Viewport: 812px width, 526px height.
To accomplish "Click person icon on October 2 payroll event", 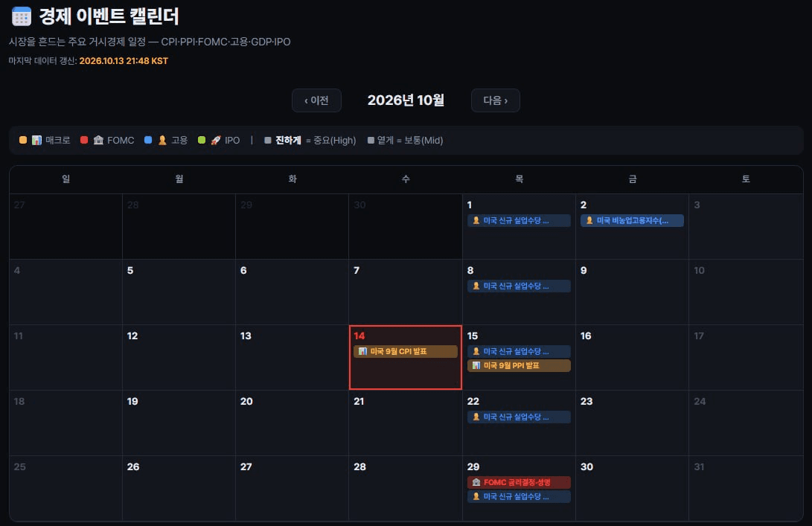I will click(x=589, y=220).
